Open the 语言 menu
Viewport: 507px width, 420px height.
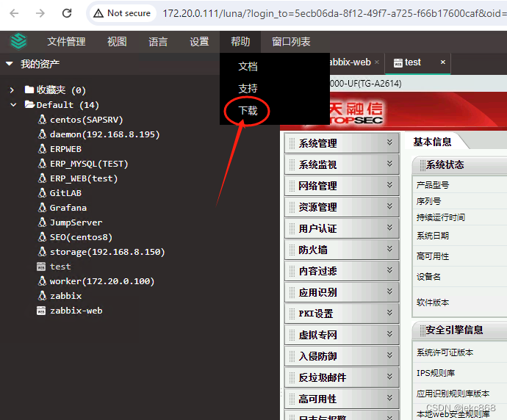coord(158,42)
